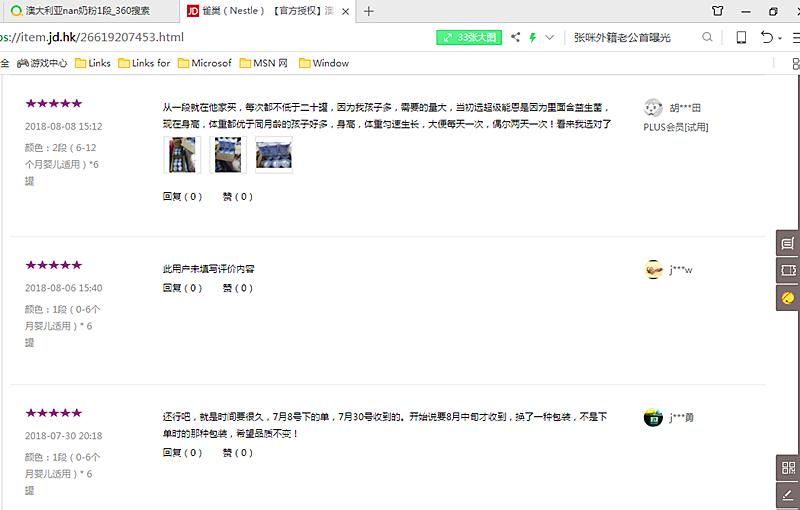Click the orange coin icon in sidebar

[x=787, y=297]
